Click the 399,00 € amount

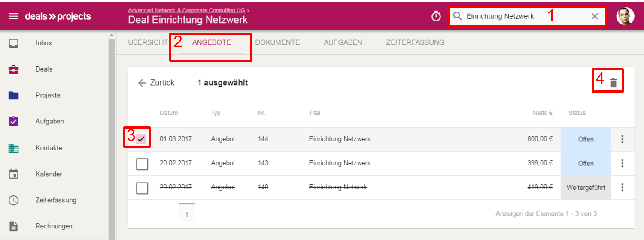tap(540, 163)
